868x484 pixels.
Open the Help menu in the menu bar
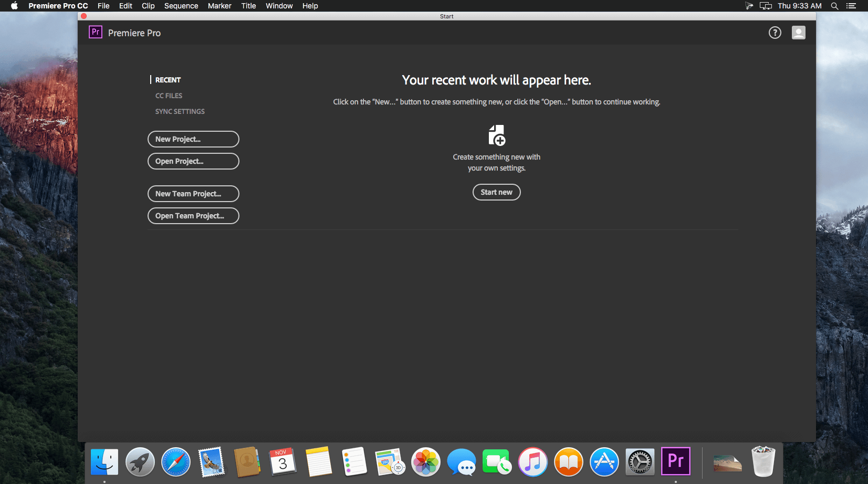pos(310,6)
